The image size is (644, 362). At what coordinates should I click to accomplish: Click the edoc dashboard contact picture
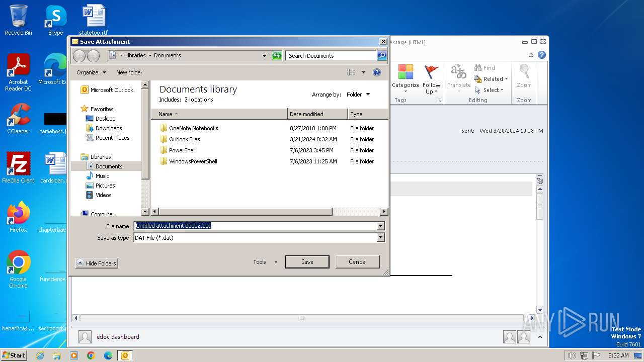[85, 337]
